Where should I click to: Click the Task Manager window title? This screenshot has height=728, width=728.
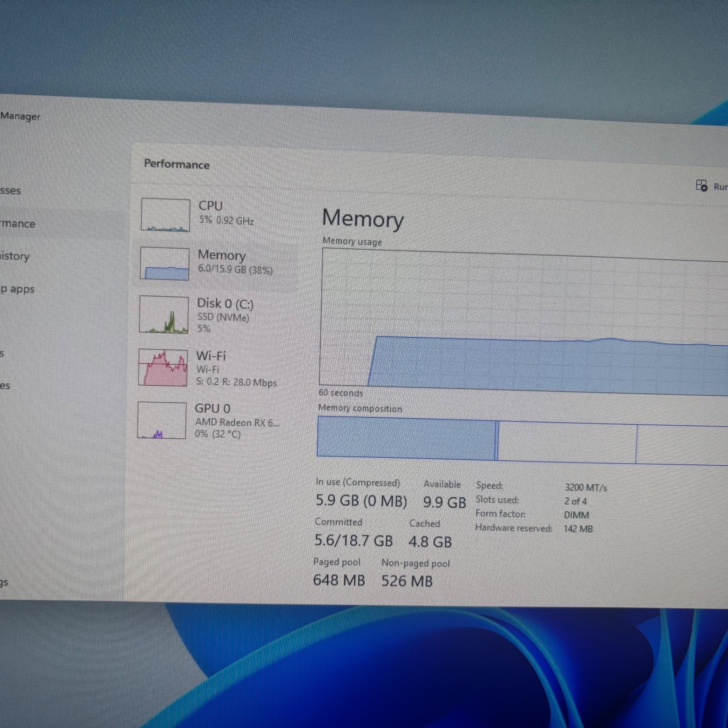(20, 117)
